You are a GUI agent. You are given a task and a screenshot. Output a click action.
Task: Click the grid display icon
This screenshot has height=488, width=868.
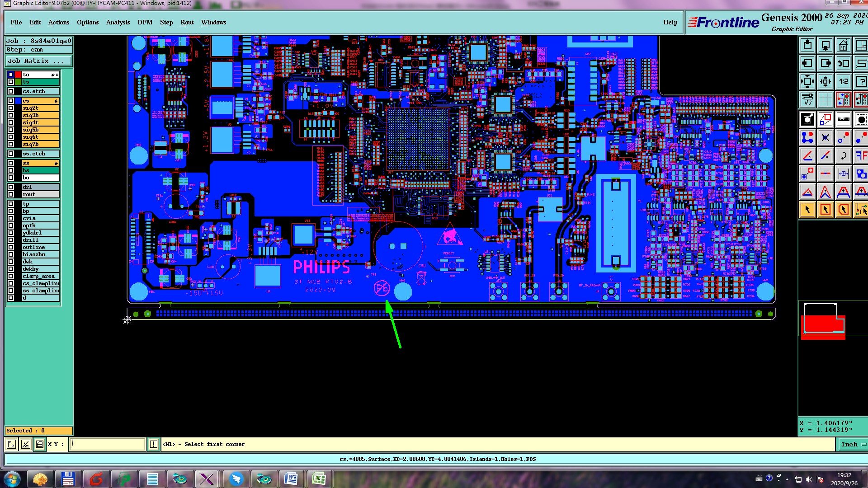click(x=825, y=100)
